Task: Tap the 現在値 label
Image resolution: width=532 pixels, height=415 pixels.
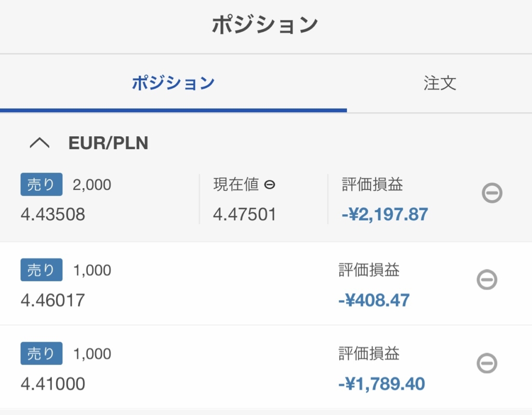Action: [x=235, y=185]
